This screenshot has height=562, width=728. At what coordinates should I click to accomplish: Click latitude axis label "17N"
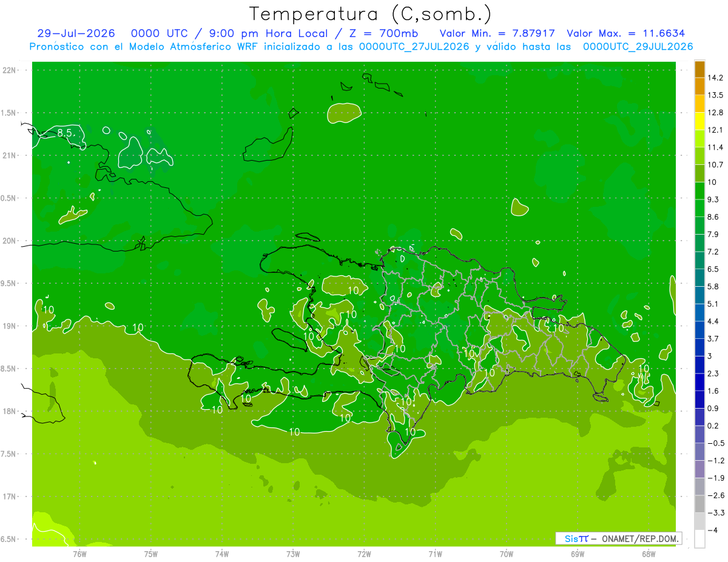coord(10,497)
